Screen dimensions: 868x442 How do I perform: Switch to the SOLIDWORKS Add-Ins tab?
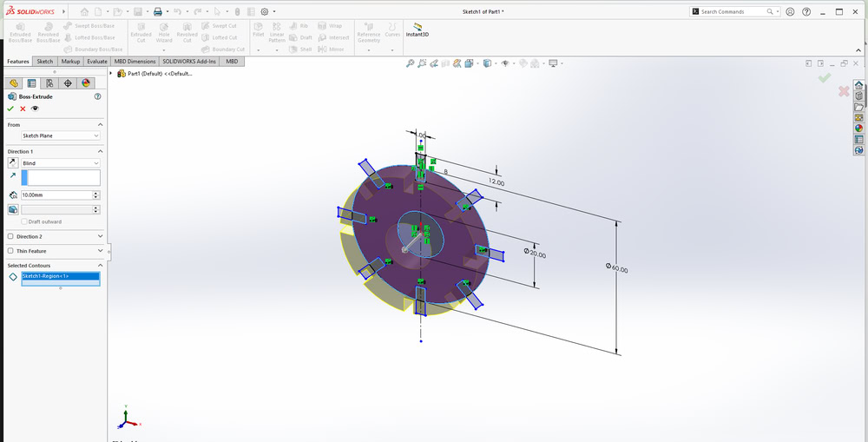coord(189,62)
